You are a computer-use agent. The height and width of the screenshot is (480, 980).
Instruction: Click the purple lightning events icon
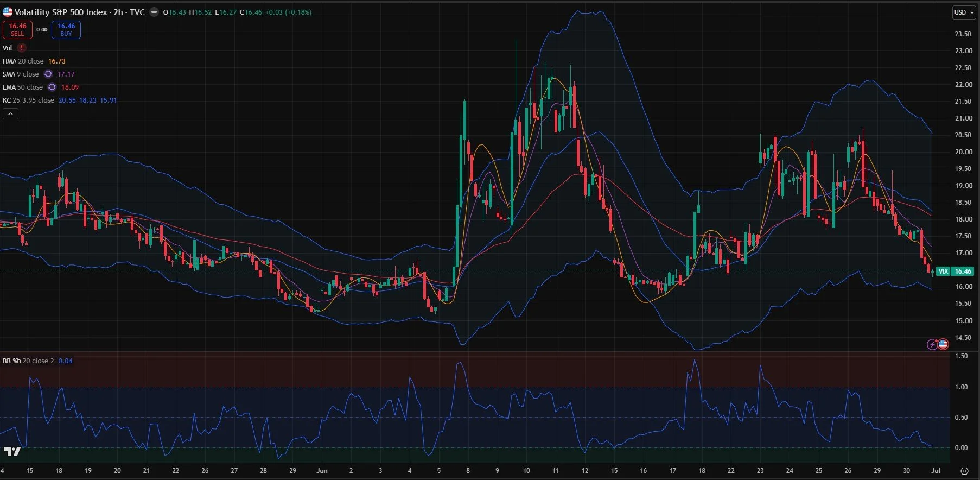click(x=932, y=344)
